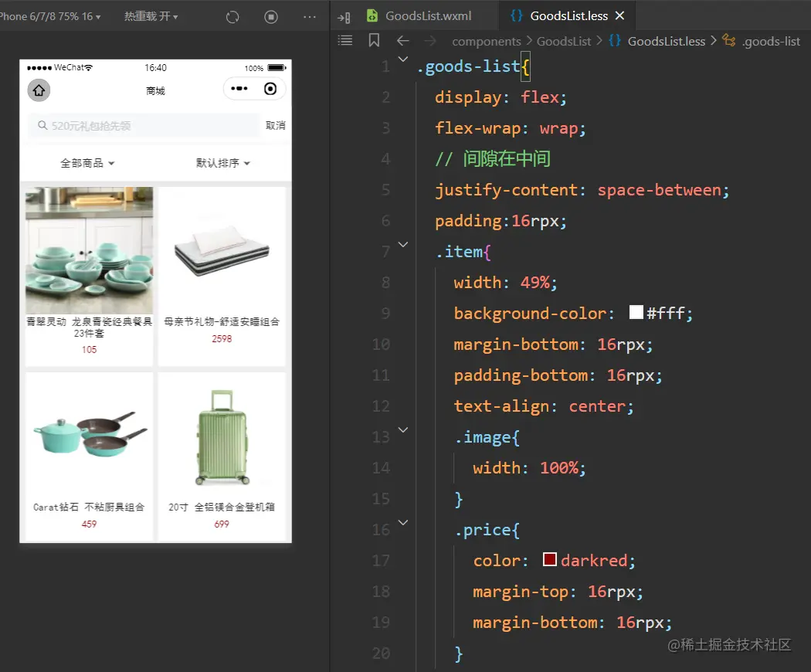The width and height of the screenshot is (811, 672).
Task: Click the width: 49% code line
Action: click(x=505, y=283)
